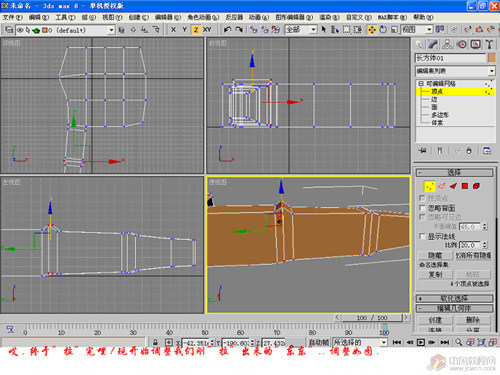Toggle the 自动帧 auto key button
500x375 pixels.
click(x=319, y=342)
